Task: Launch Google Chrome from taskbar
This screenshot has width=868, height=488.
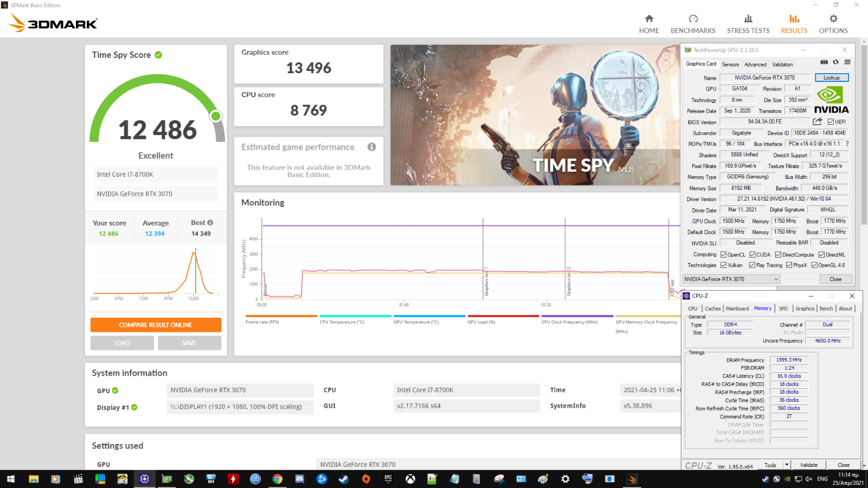Action: [277, 479]
